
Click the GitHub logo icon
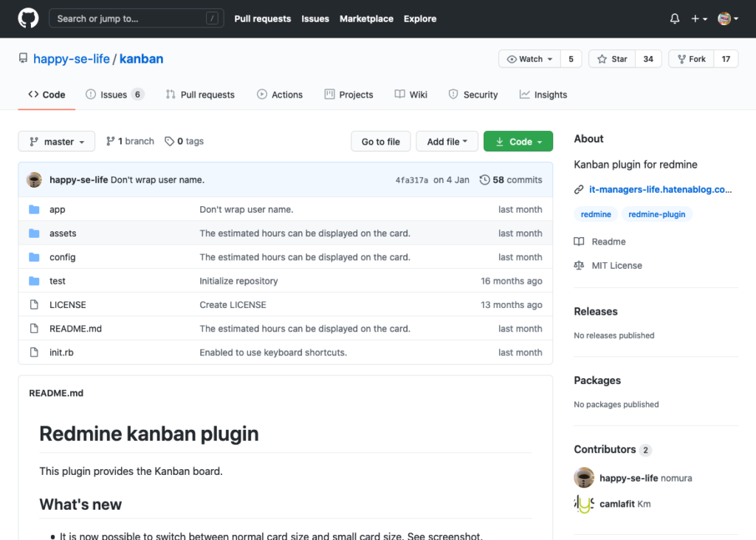(29, 18)
